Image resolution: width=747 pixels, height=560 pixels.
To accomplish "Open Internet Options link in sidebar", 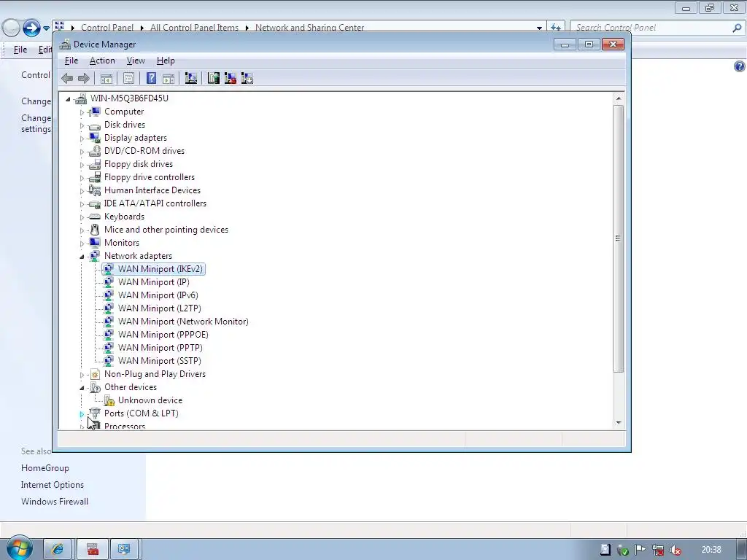I will (53, 485).
